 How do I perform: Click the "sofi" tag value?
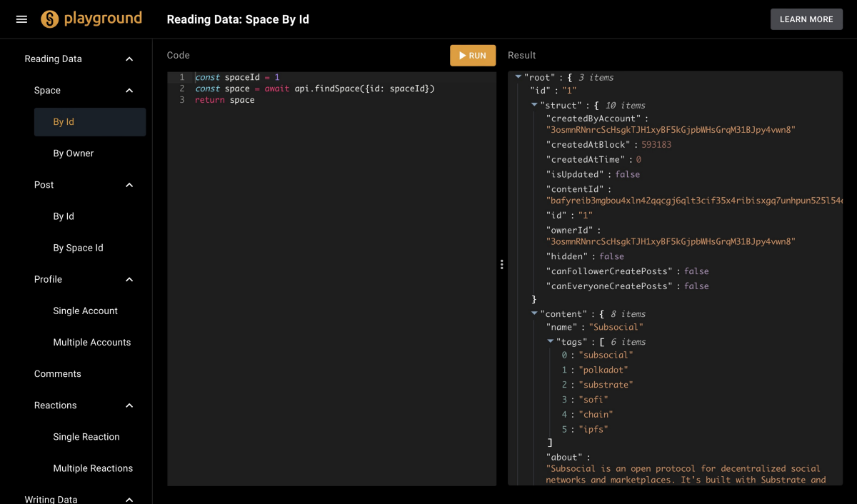[593, 400]
